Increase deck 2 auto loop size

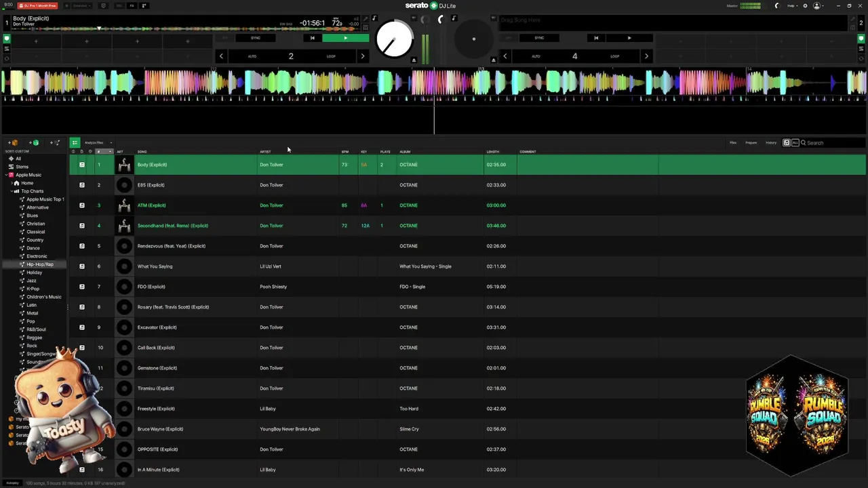[x=646, y=56]
